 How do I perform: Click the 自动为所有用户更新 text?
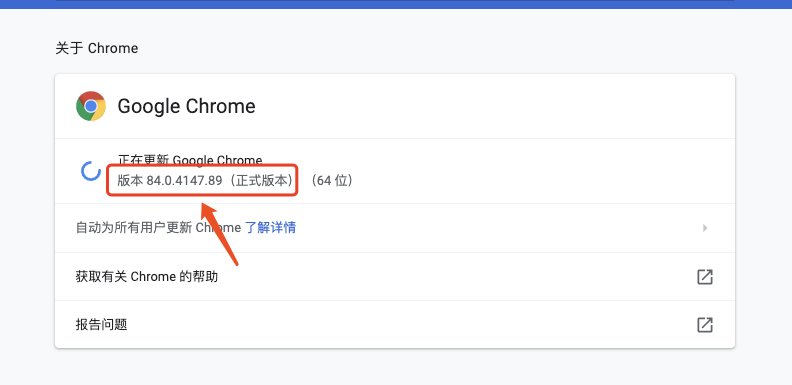[x=134, y=228]
